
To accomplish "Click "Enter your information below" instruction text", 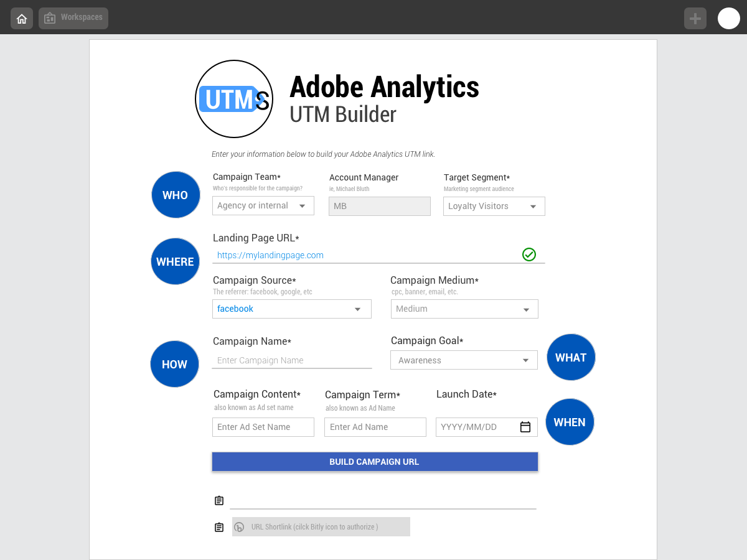I will pyautogui.click(x=323, y=154).
